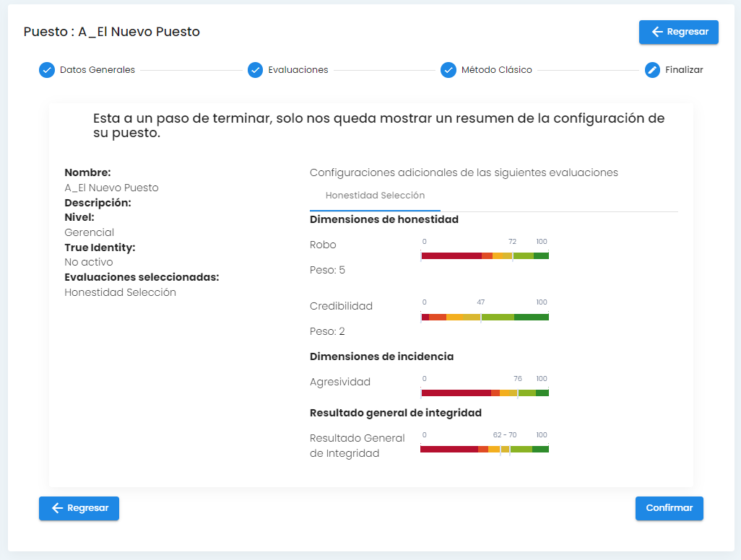Click the Finalizar pencil step icon
Viewport: 741px width, 560px height.
click(652, 70)
